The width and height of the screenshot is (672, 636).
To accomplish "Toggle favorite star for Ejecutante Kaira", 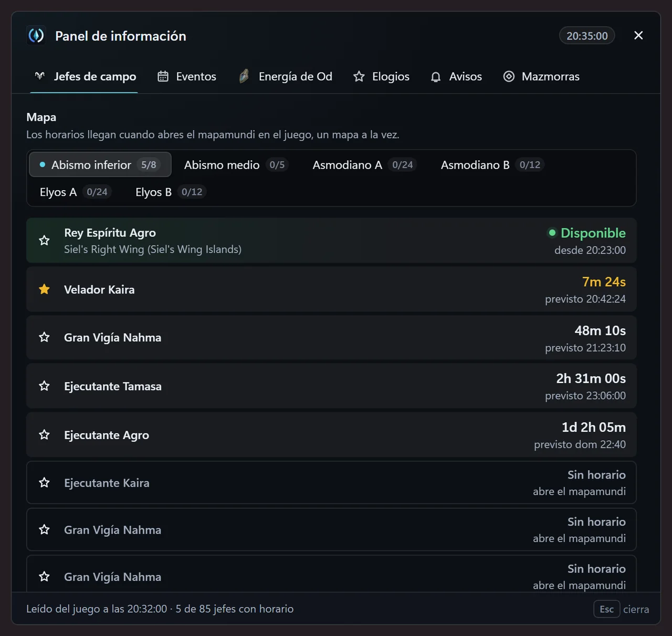I will tap(45, 483).
